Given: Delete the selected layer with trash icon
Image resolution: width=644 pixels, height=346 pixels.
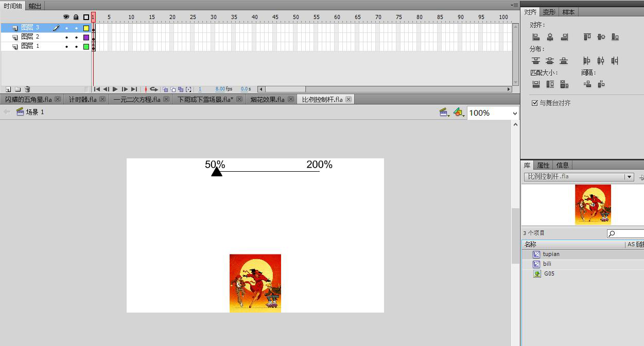Looking at the screenshot, I should pyautogui.click(x=28, y=89).
